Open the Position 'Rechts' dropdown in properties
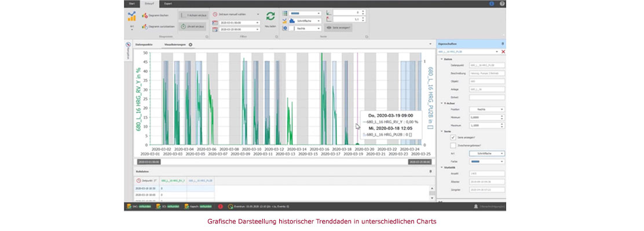This screenshot has width=644, height=231. [x=487, y=109]
